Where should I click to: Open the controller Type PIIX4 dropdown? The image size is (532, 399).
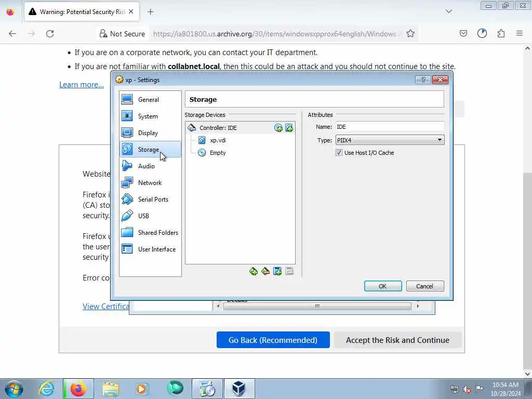(x=390, y=140)
